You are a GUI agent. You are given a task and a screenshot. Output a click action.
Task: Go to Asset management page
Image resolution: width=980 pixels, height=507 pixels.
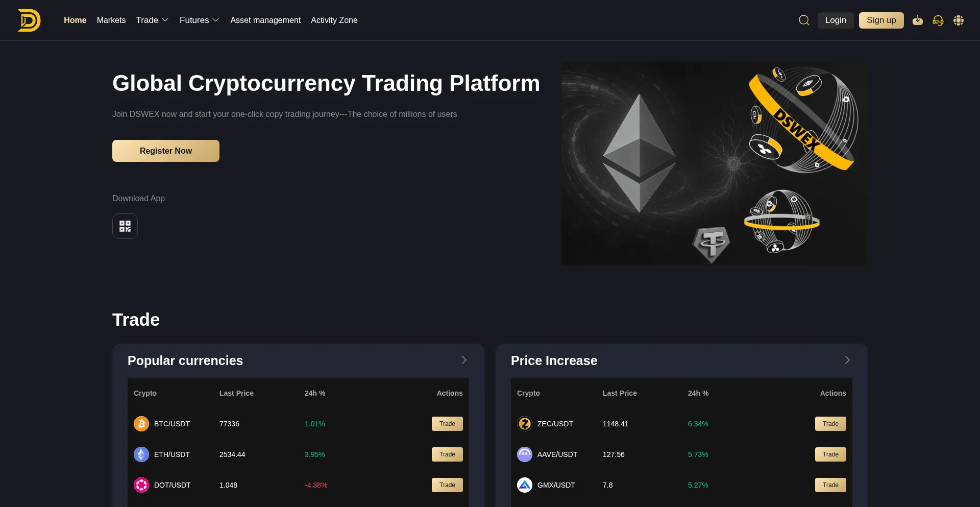tap(265, 20)
